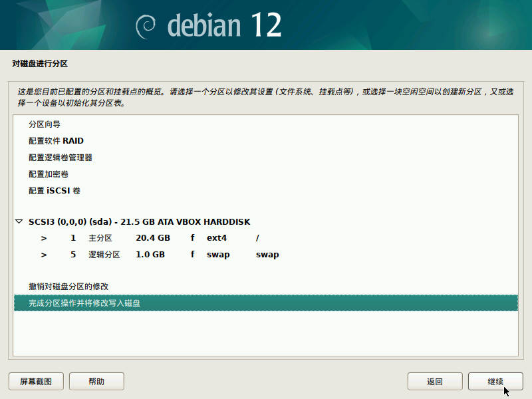Click the 继续 continue button
Screen dimensions: 532x399
[495, 381]
